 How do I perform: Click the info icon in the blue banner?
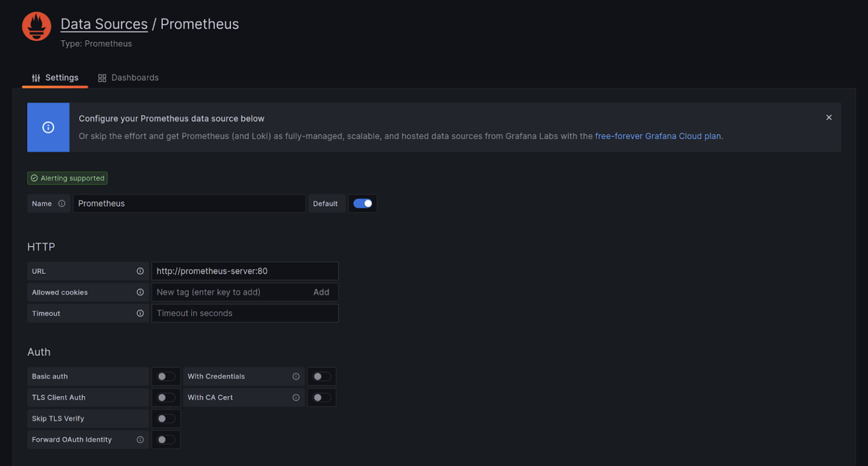(x=48, y=127)
